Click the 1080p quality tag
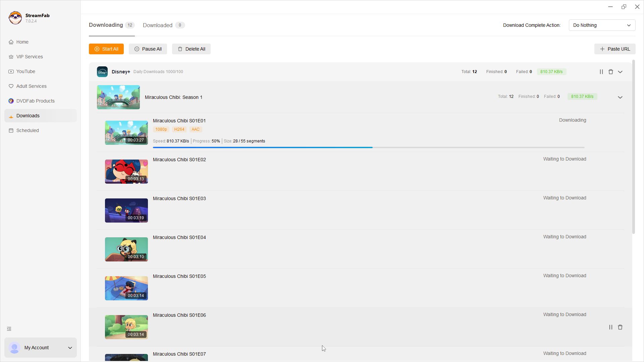This screenshot has height=362, width=644. 161,129
